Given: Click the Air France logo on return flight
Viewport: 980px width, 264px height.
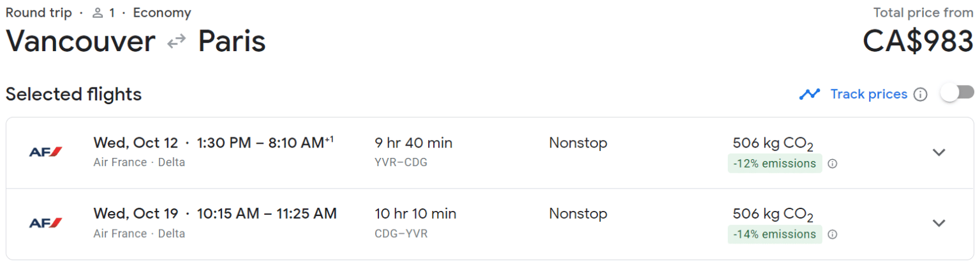Looking at the screenshot, I should pyautogui.click(x=45, y=223).
